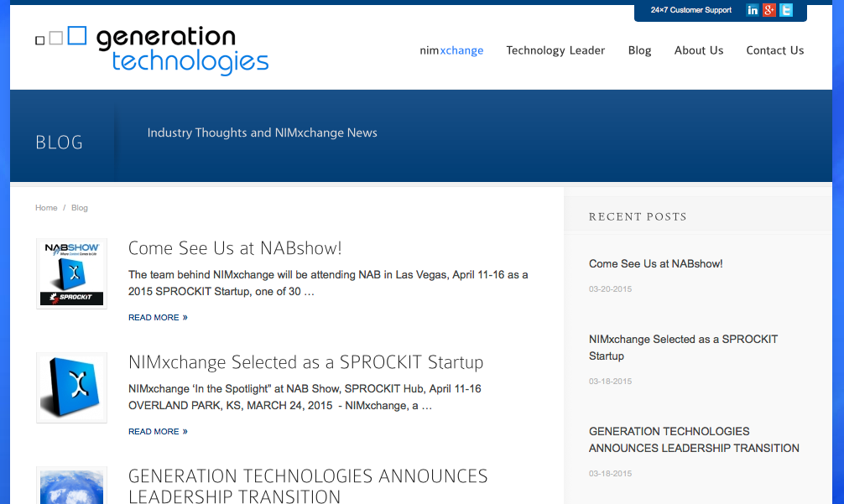The image size is (844, 504).
Task: Click the date 03-20-2015 in Recent Posts
Action: pyautogui.click(x=611, y=288)
